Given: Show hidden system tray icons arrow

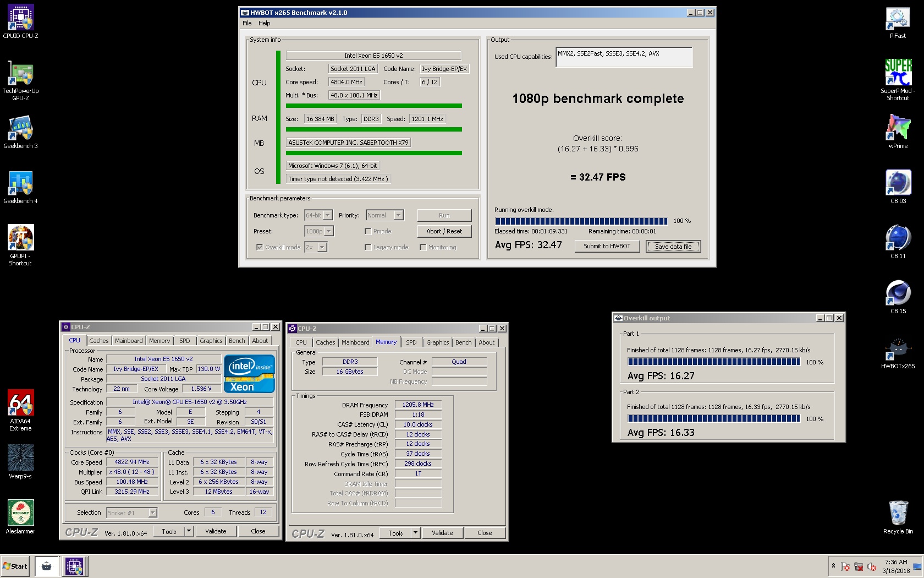Looking at the screenshot, I should click(x=833, y=566).
